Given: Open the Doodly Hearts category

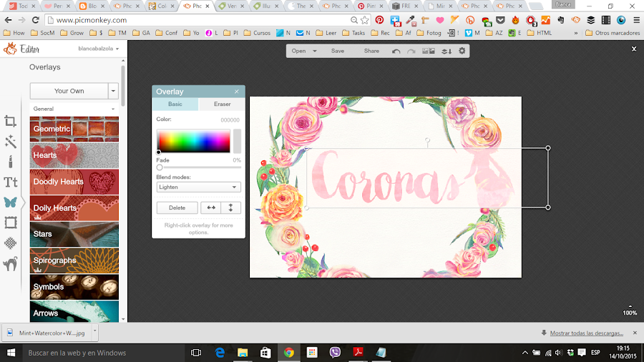Looking at the screenshot, I should point(74,182).
